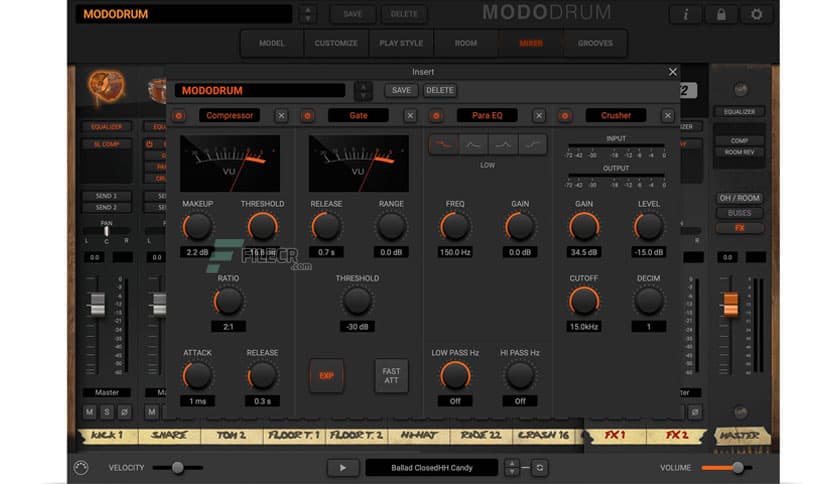
Task: Toggle FAST ATT button
Action: 391,376
